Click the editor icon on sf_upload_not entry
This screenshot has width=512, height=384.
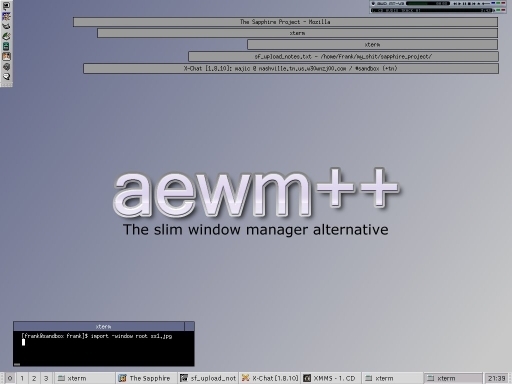184,378
